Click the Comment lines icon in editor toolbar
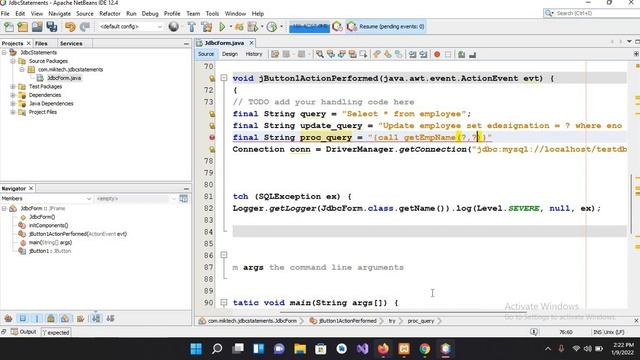 pos(462,54)
